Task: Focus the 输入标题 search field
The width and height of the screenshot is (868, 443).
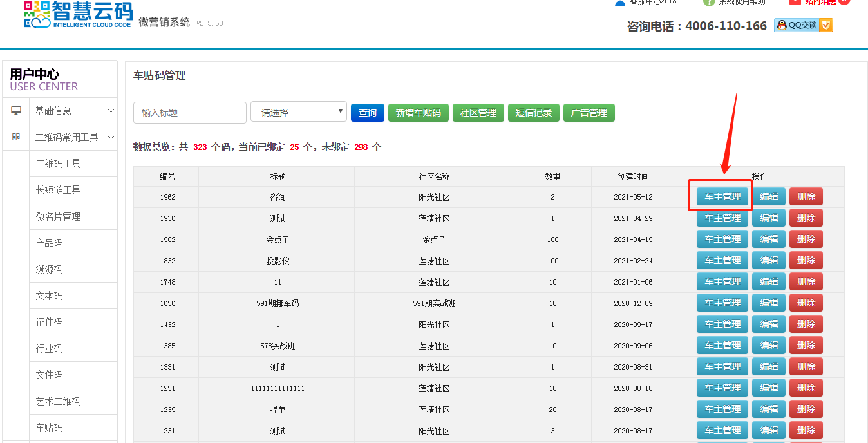Action: click(x=190, y=113)
